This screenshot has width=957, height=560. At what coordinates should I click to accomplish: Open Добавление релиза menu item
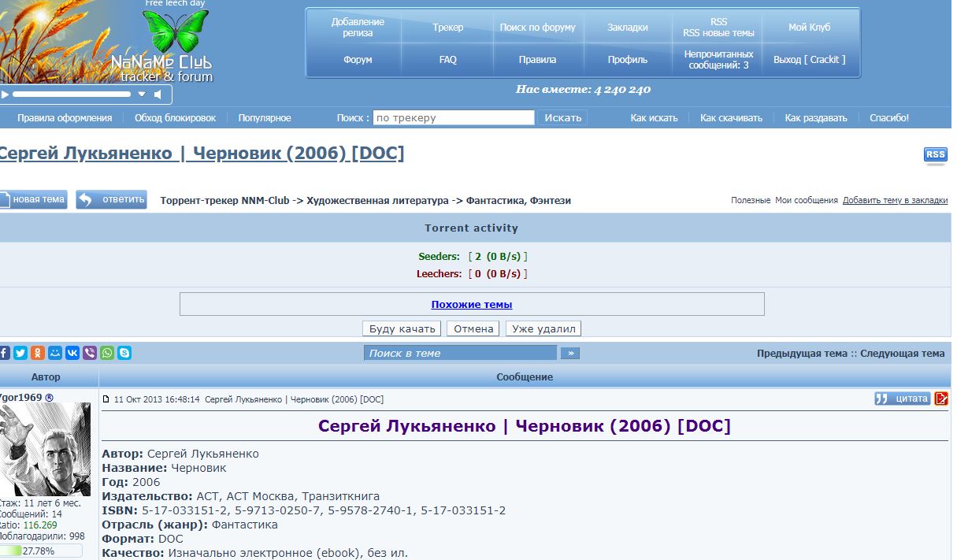tap(358, 28)
